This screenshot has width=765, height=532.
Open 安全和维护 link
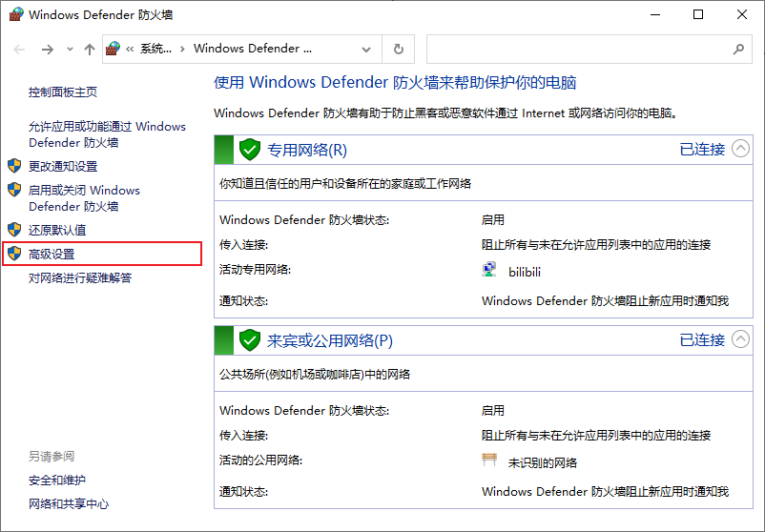coord(57,481)
